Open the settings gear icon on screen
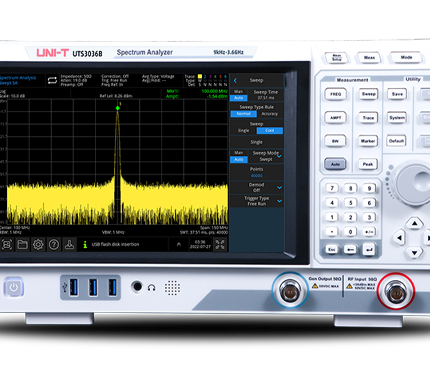The width and height of the screenshot is (430, 389). [x=38, y=245]
